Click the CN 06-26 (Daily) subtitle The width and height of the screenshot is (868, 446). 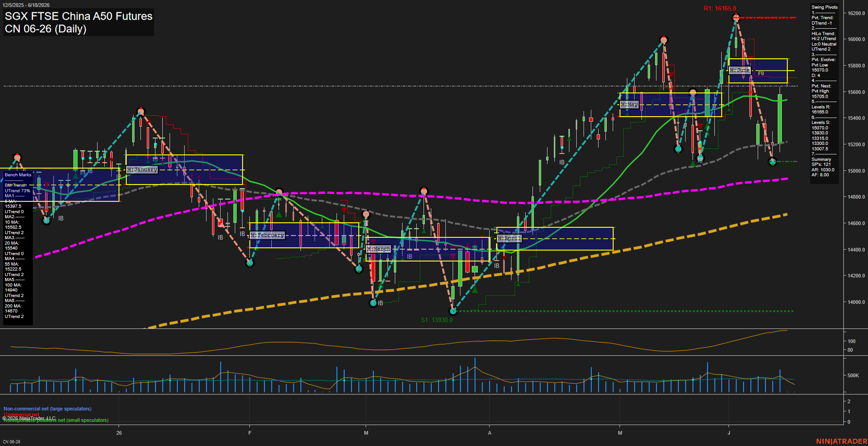46,29
